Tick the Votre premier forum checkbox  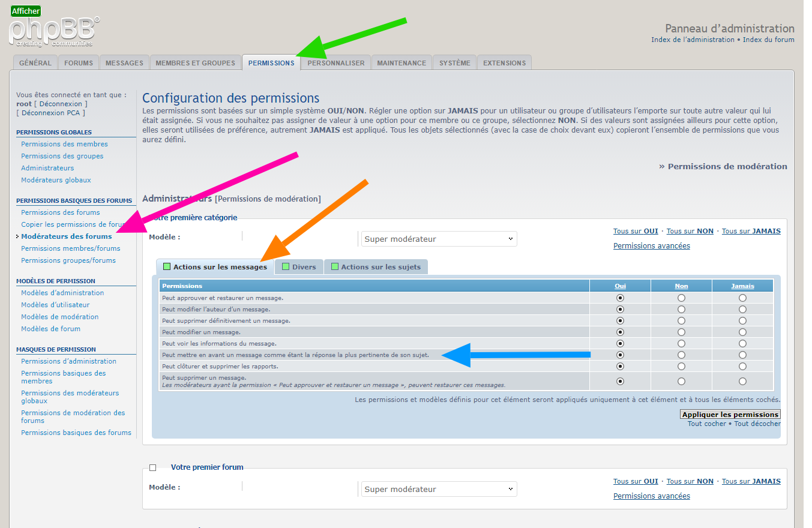pyautogui.click(x=152, y=467)
